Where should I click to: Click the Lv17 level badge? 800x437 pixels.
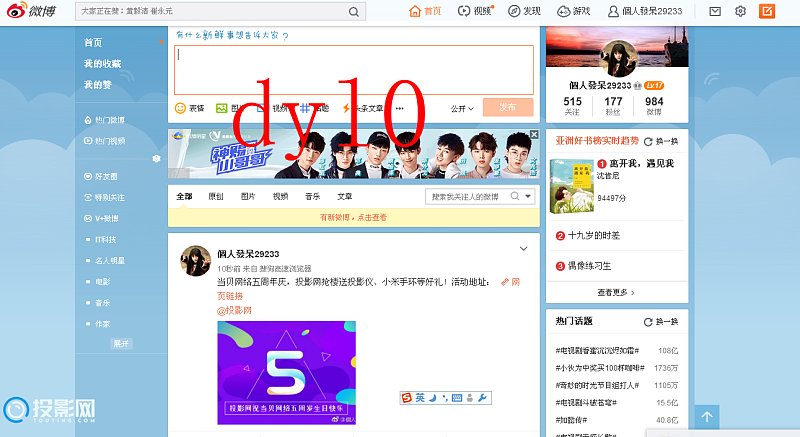[x=654, y=85]
